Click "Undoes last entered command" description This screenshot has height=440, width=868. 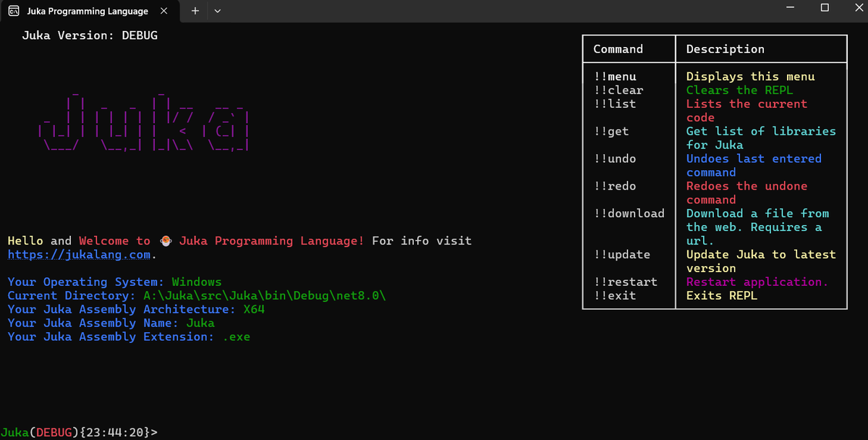click(x=754, y=166)
